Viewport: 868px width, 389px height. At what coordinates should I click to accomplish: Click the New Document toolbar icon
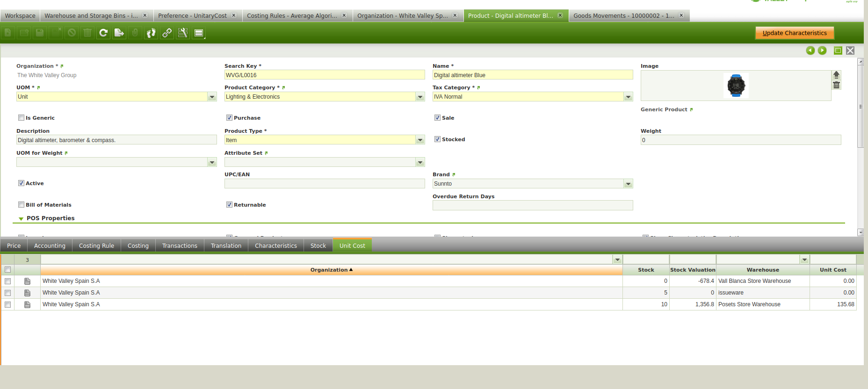click(8, 33)
